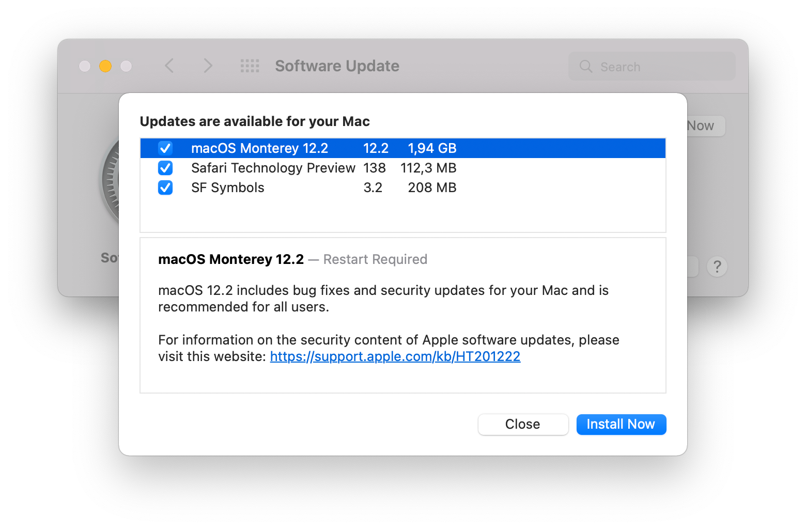Click the back navigation arrow
This screenshot has height=532, width=806.
pyautogui.click(x=169, y=66)
